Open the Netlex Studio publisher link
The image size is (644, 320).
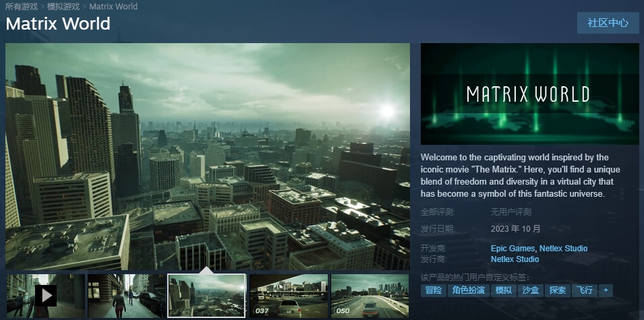(x=515, y=259)
